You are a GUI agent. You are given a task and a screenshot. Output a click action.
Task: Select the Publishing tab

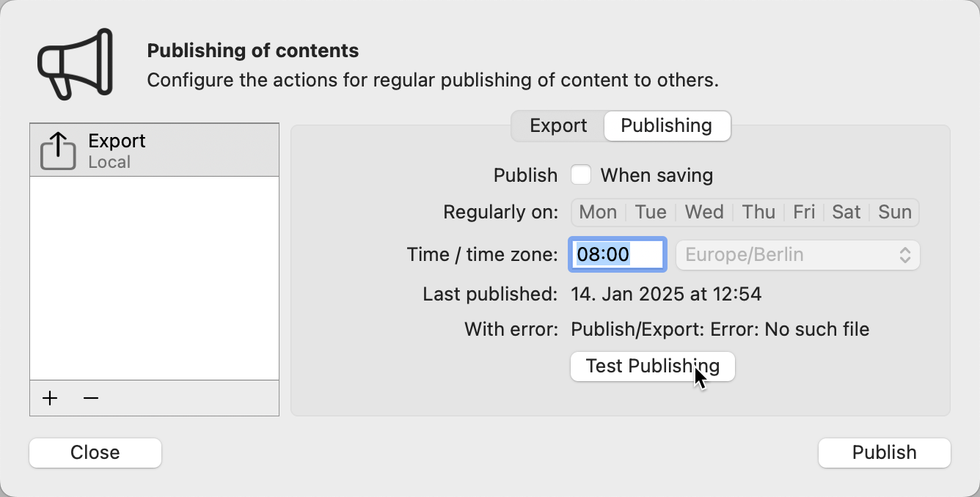667,125
